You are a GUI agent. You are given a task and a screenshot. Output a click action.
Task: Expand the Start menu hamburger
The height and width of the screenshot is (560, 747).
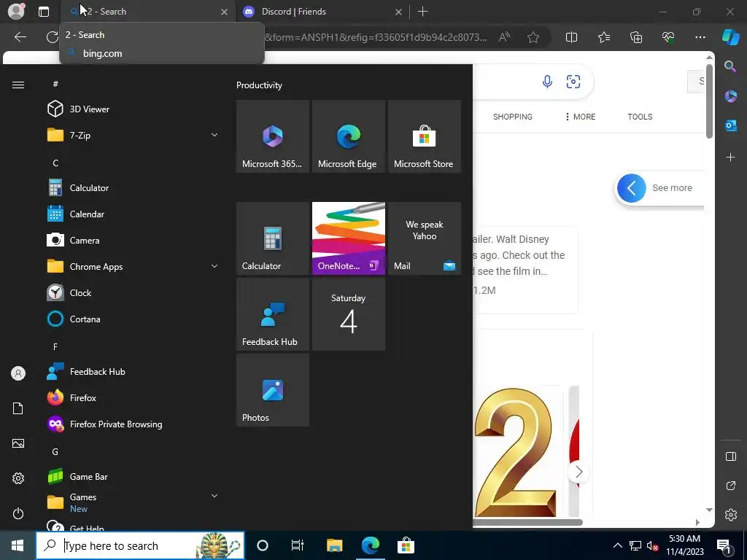pos(18,85)
